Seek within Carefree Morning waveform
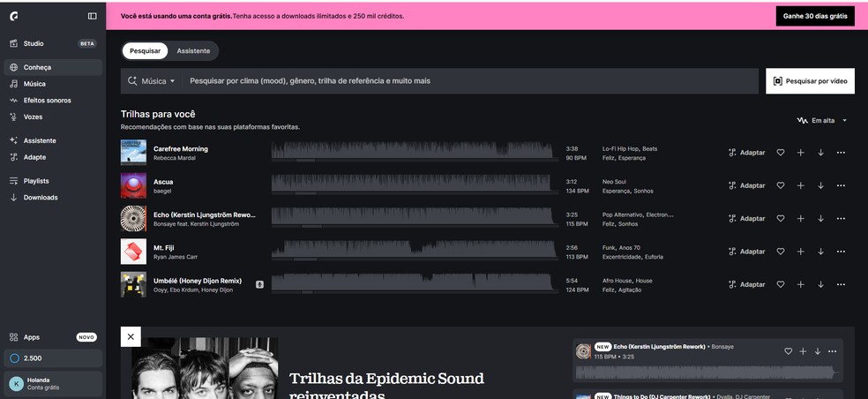Viewport: 868px width, 399px height. (415, 151)
